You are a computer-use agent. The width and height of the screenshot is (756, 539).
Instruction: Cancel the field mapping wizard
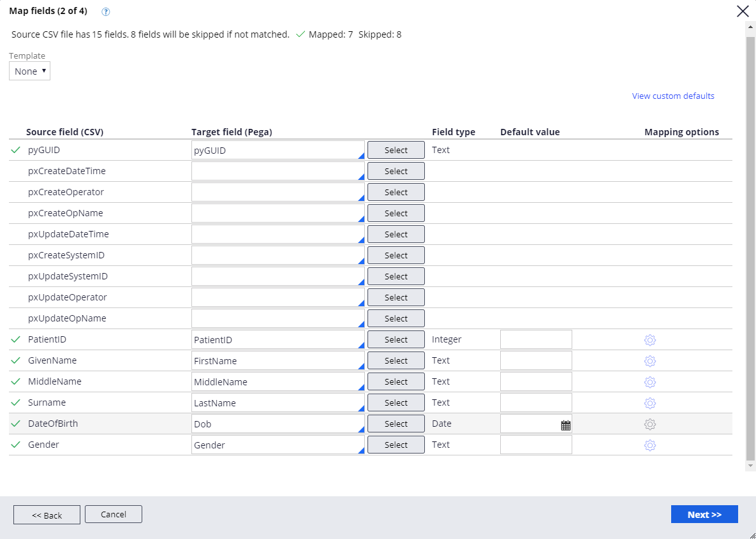click(x=113, y=514)
